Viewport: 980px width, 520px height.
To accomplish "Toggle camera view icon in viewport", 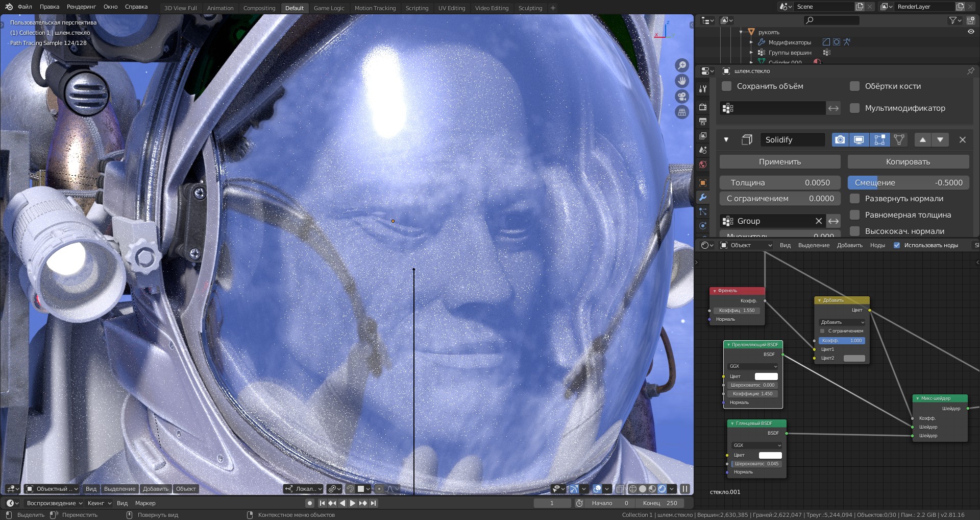I will (682, 97).
